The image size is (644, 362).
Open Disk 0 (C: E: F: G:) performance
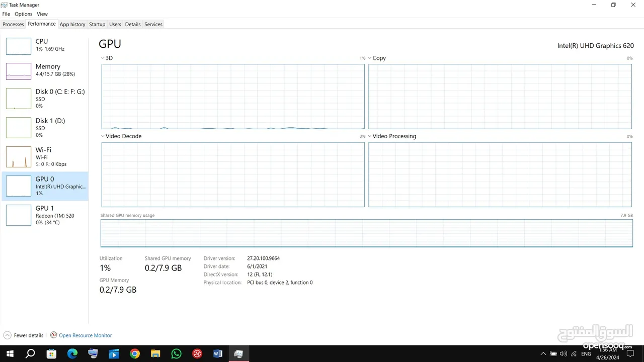45,99
